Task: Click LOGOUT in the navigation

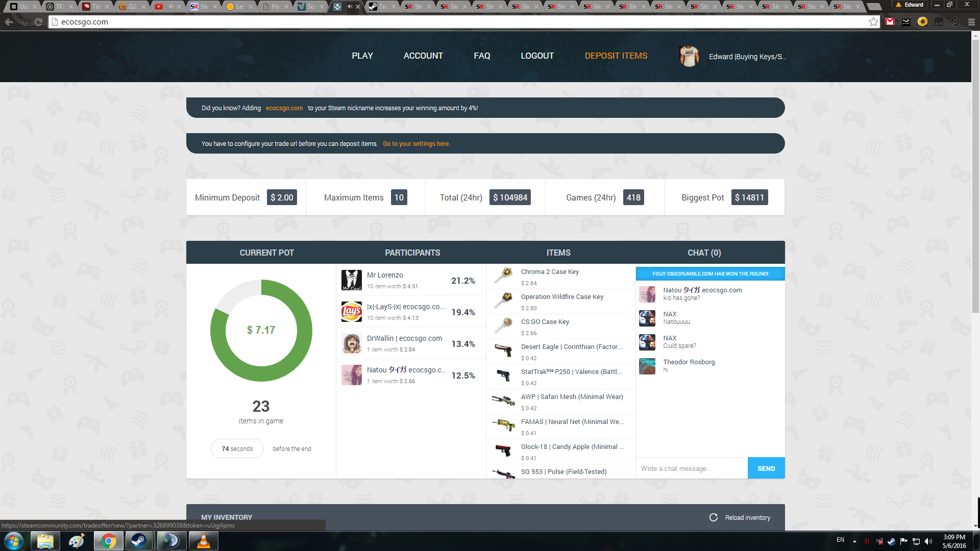Action: [x=537, y=56]
